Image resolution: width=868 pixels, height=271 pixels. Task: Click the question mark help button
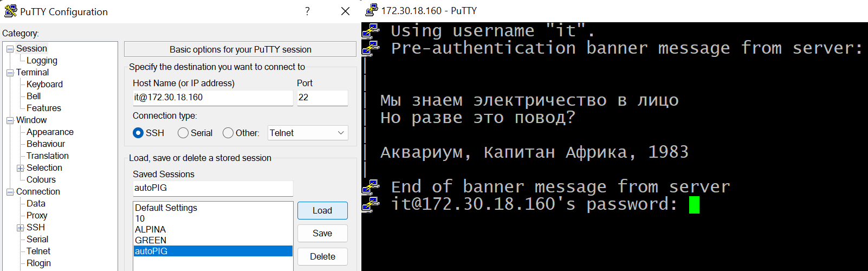(307, 11)
